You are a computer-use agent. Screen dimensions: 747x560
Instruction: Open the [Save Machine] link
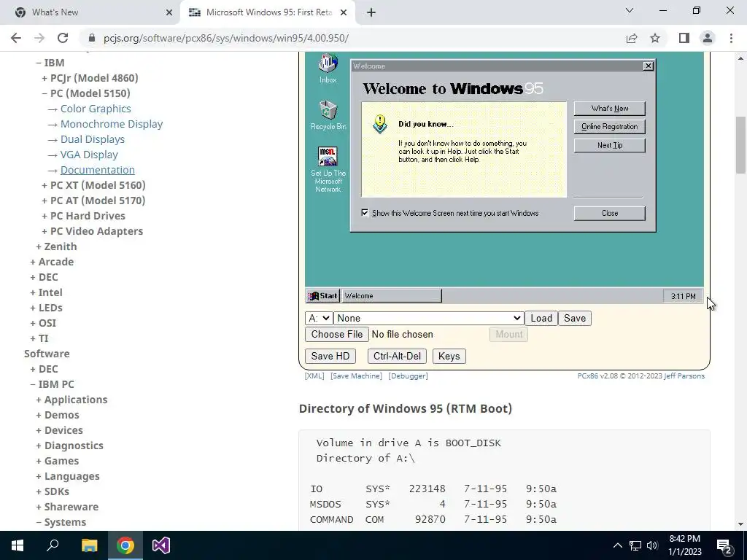point(356,376)
